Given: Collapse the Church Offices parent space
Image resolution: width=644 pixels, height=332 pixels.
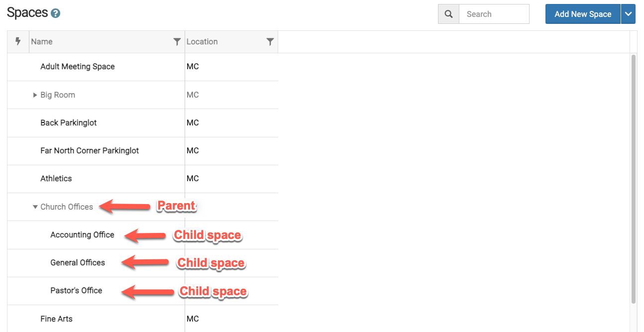Looking at the screenshot, I should pyautogui.click(x=35, y=207).
